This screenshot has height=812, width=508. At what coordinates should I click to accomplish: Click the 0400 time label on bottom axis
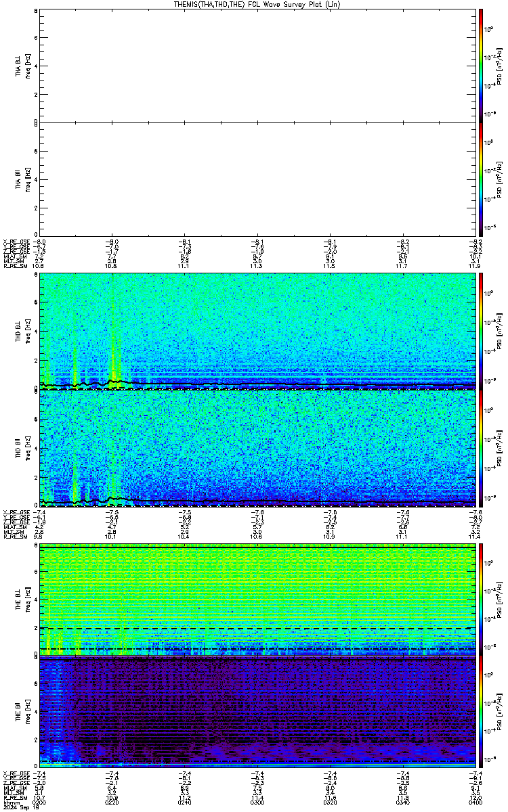[x=475, y=802]
